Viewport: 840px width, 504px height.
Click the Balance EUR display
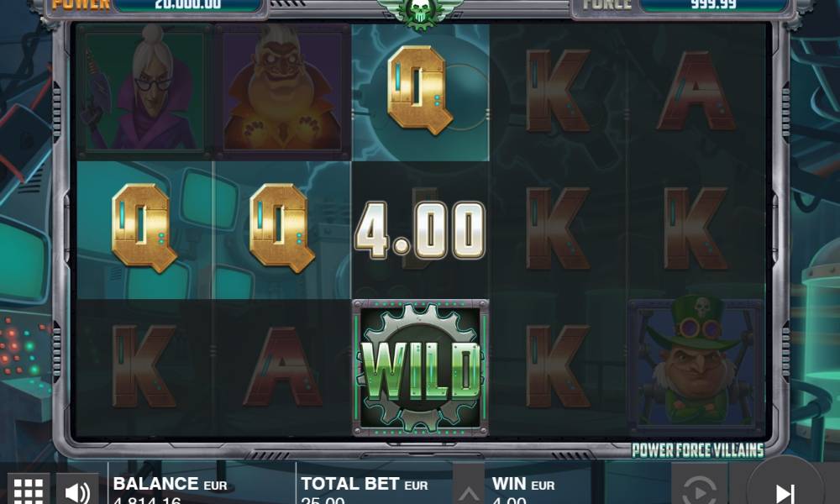point(171,491)
